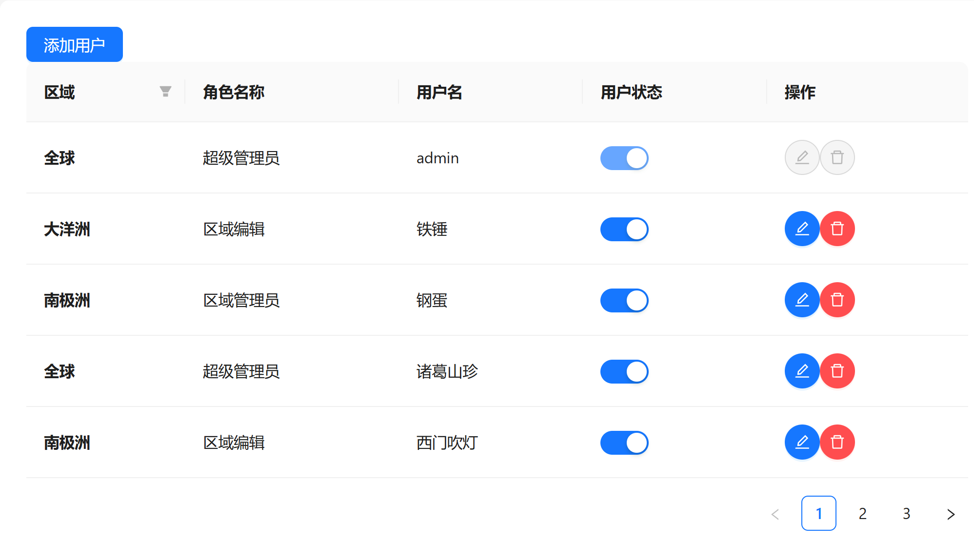The height and width of the screenshot is (560, 974).
Task: Disable the status switch for 钢蛋
Action: (624, 300)
